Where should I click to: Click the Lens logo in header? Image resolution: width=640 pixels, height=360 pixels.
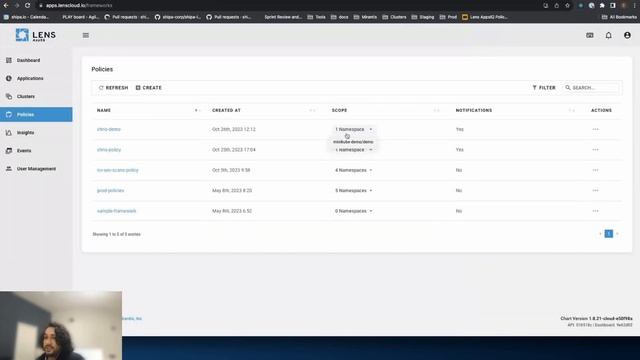(x=36, y=36)
